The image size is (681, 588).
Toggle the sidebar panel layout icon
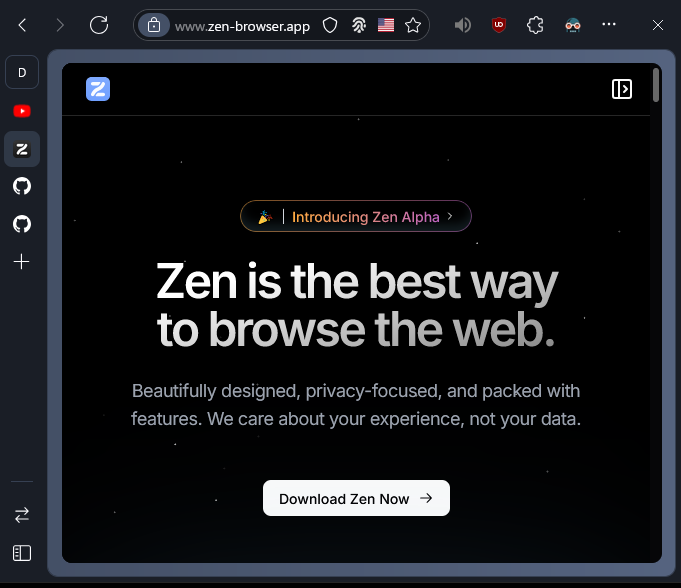pyautogui.click(x=22, y=553)
